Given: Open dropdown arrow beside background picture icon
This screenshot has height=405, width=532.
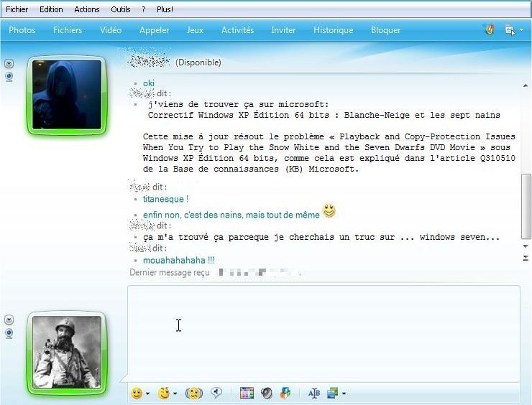Looking at the screenshot, I should click(x=344, y=394).
